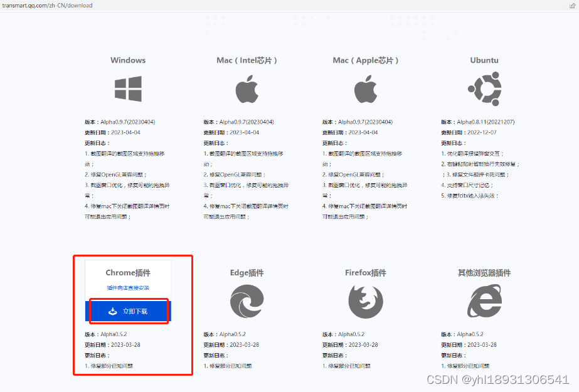The image size is (579, 392).
Task: Click the Internet Explorer other-browsers icon
Action: click(x=484, y=300)
